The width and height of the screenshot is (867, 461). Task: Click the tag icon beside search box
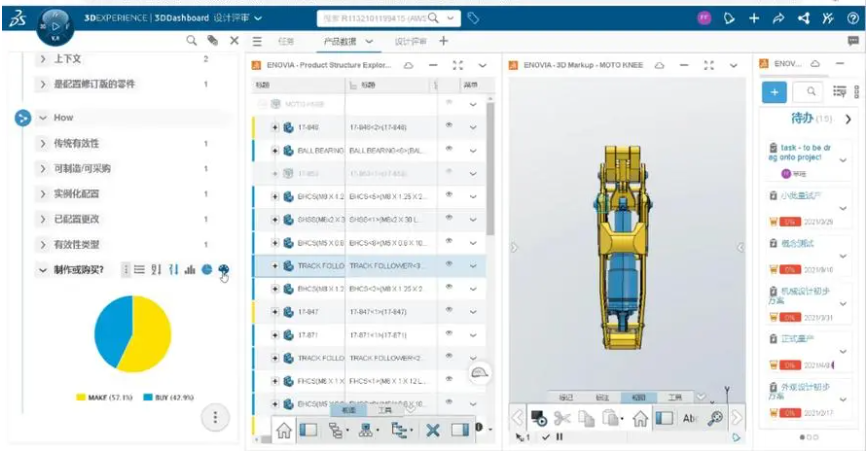[x=473, y=18]
